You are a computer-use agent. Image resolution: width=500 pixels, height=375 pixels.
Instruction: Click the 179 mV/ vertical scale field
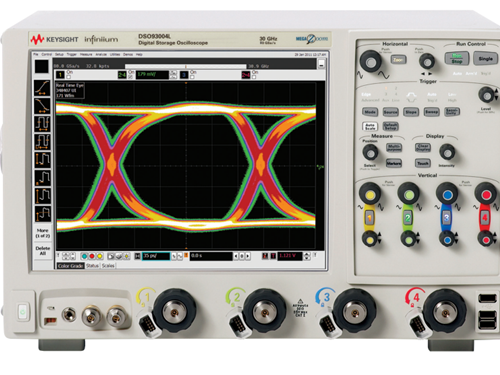[152, 75]
